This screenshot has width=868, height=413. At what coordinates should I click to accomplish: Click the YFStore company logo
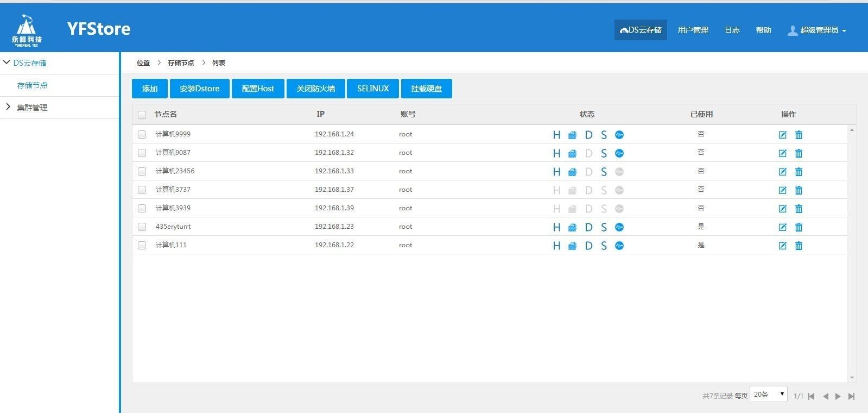coord(27,30)
